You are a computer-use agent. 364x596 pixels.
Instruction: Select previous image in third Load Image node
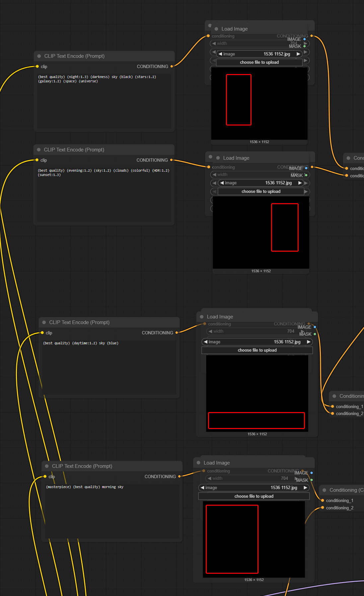tap(206, 342)
